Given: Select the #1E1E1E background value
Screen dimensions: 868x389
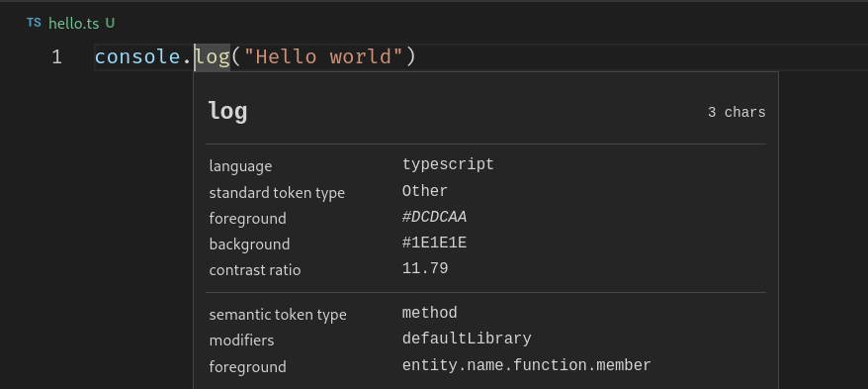Looking at the screenshot, I should 434,243.
